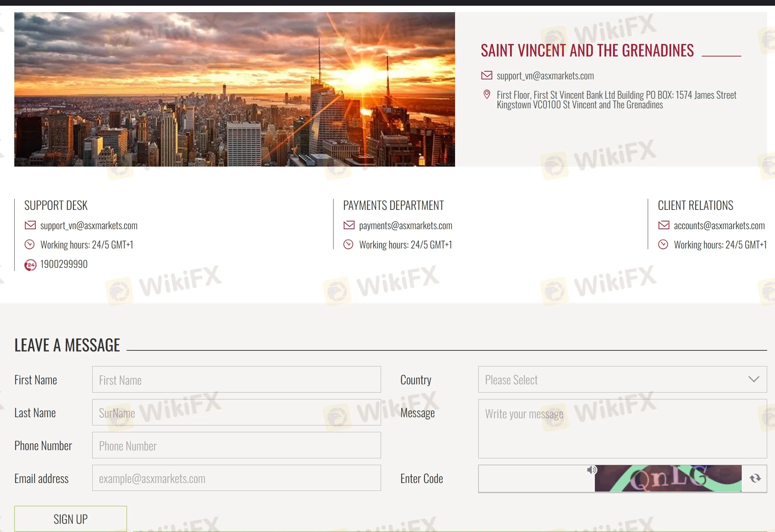Open the Country Please Select dropdown
The height and width of the screenshot is (532, 775).
tap(608, 379)
